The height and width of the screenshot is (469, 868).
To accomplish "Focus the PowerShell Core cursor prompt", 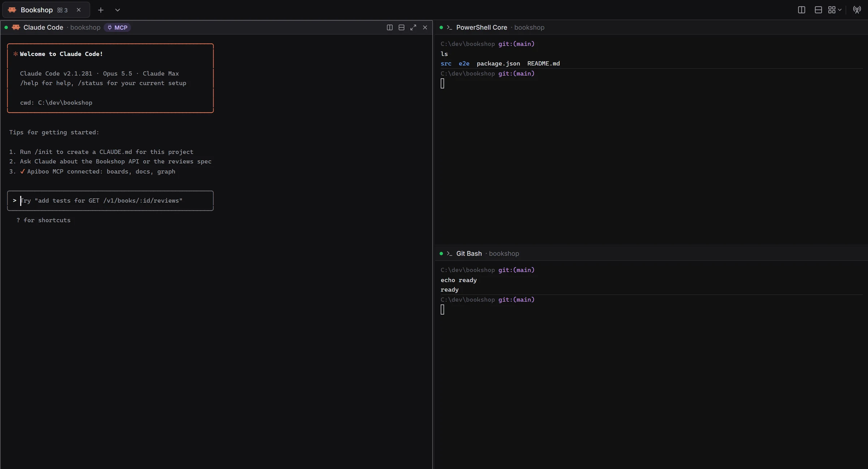I will click(442, 83).
